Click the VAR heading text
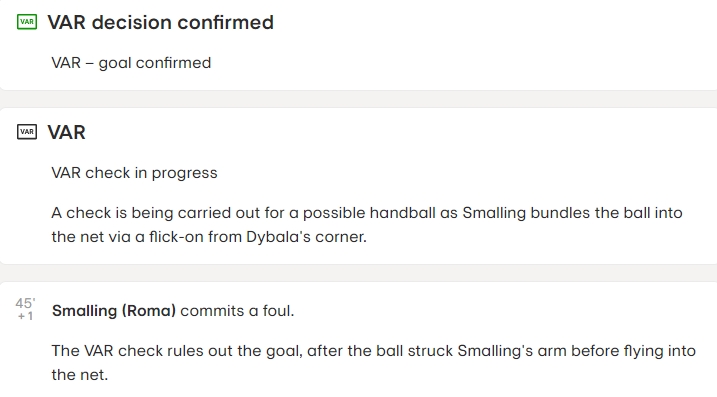717x397 pixels. point(67,132)
